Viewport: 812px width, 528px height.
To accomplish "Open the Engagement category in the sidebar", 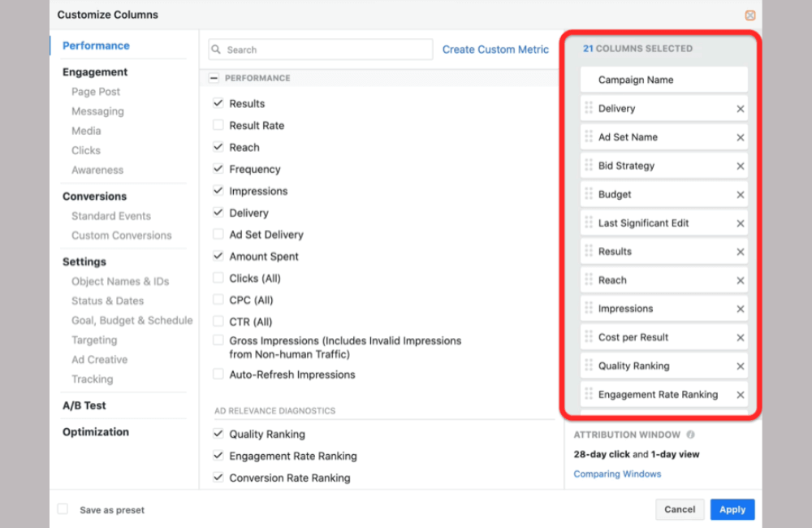I will point(95,71).
